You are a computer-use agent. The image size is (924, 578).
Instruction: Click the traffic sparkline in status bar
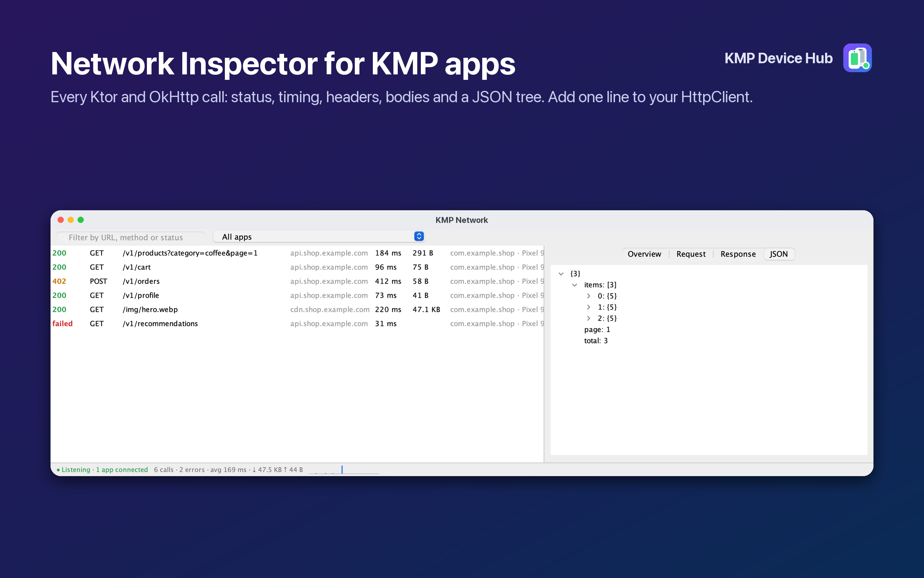[x=344, y=470]
